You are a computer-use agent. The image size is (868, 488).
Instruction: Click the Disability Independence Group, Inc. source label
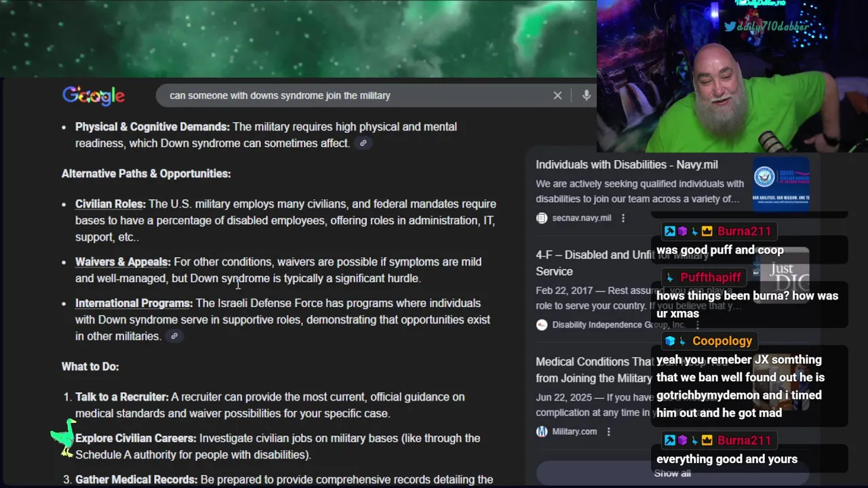[x=618, y=325]
